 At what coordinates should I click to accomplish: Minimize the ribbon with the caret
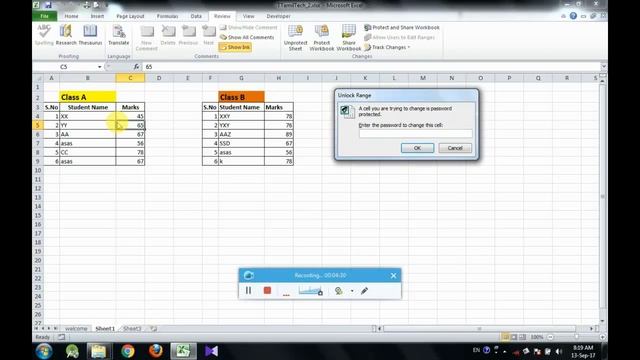pyautogui.click(x=563, y=16)
